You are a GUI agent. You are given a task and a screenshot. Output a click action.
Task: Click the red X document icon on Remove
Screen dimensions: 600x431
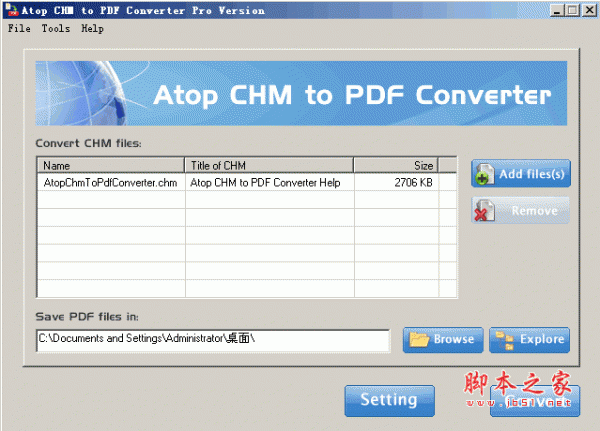[x=484, y=211]
